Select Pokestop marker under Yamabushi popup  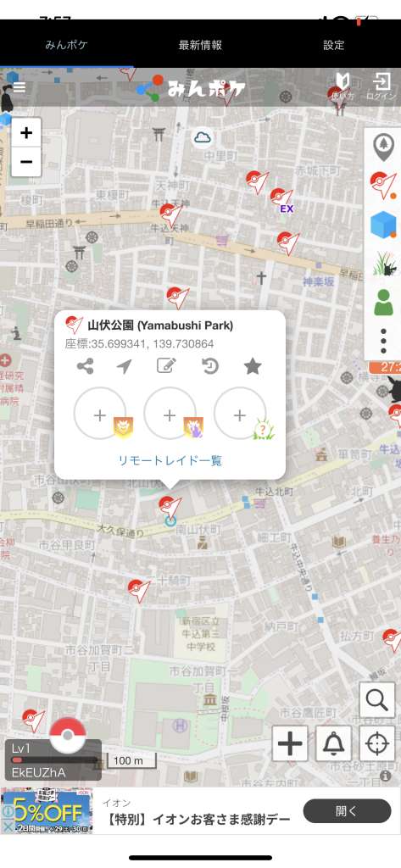169,507
